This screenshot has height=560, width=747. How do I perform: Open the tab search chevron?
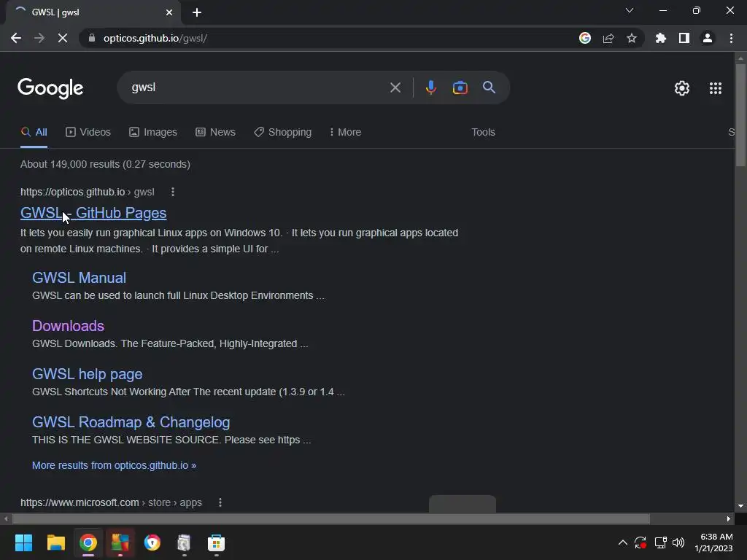[630, 10]
